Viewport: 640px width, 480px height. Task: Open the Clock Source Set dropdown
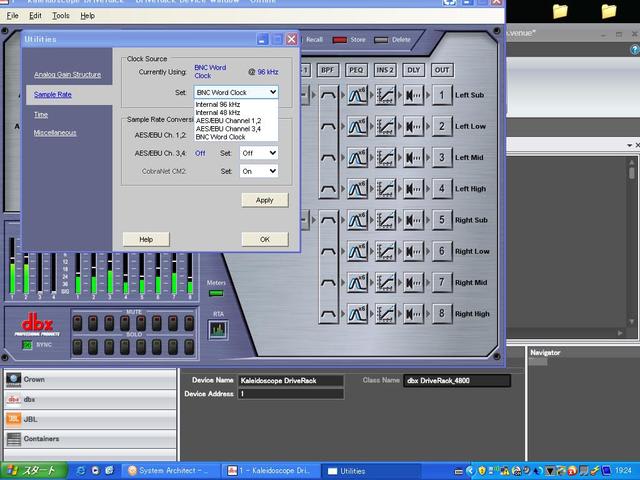[x=236, y=92]
